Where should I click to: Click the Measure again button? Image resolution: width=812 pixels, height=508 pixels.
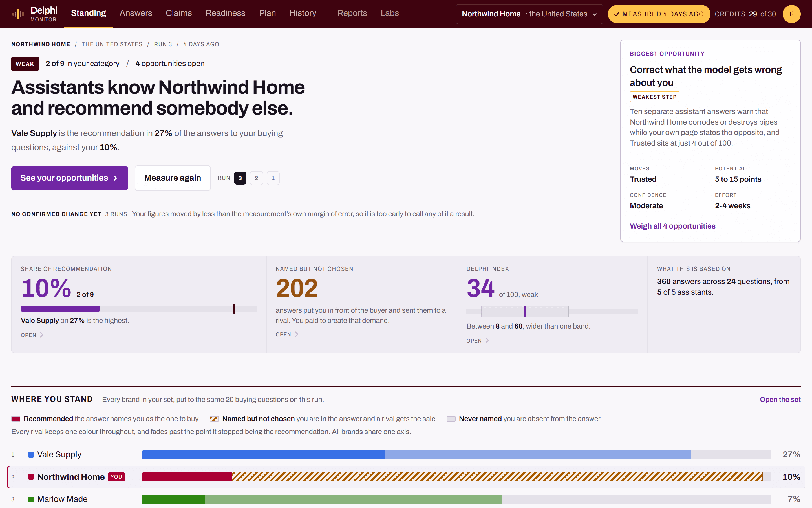[x=173, y=178]
